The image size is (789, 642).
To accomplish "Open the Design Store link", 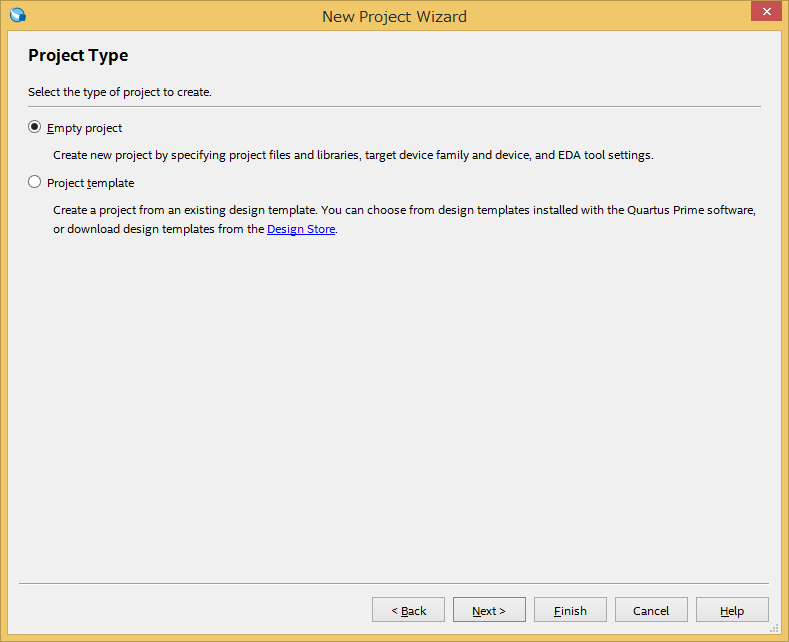I will click(x=301, y=229).
